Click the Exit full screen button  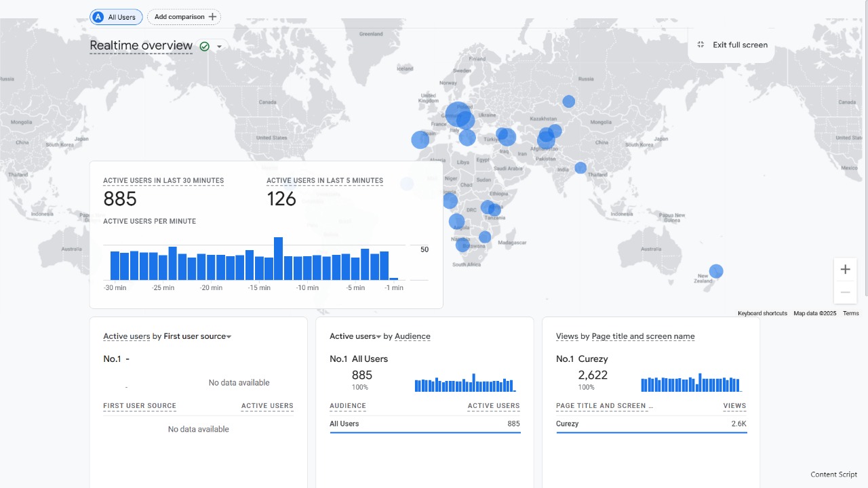coord(740,45)
